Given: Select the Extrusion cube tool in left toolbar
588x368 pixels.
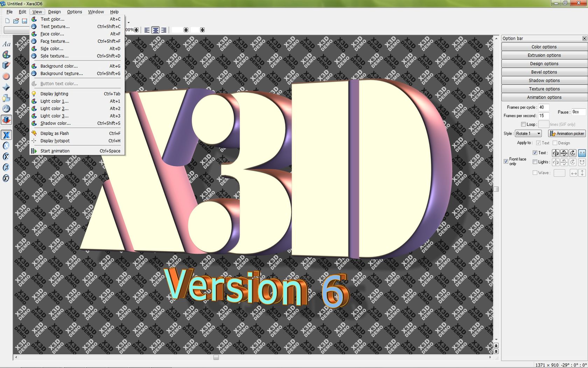Looking at the screenshot, I should tap(6, 66).
